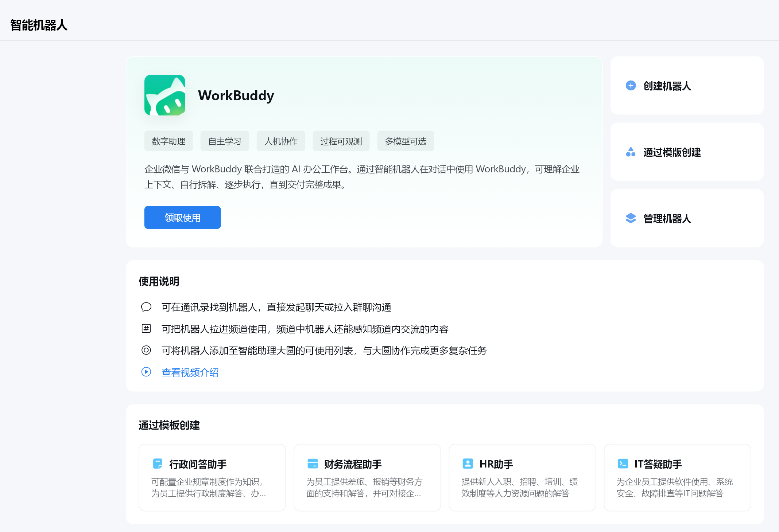Click the 自主学习 tag

coord(225,141)
